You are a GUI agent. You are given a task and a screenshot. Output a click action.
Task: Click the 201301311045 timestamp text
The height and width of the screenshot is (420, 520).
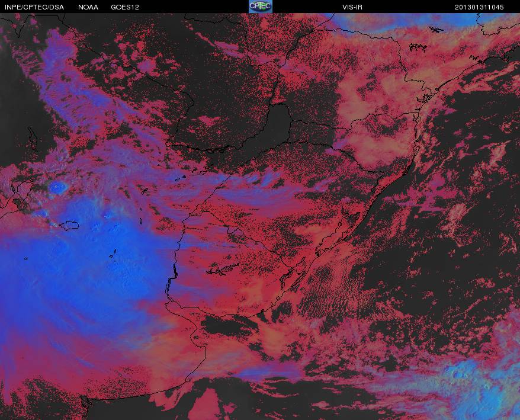[479, 7]
